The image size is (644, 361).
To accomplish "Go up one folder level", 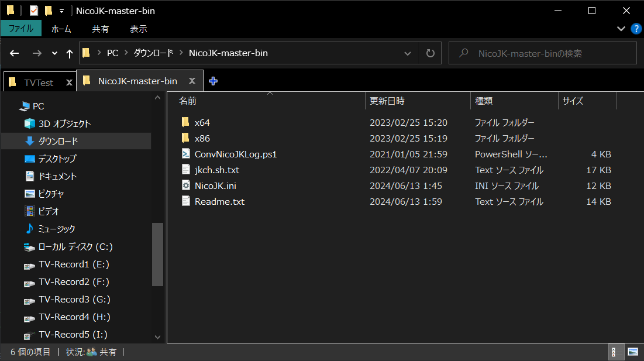I will point(70,53).
